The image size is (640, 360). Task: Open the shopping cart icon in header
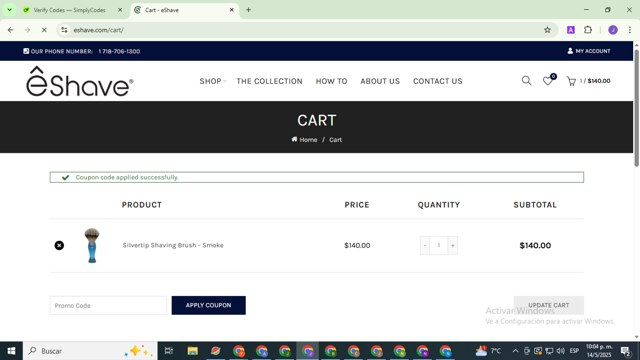pos(571,81)
